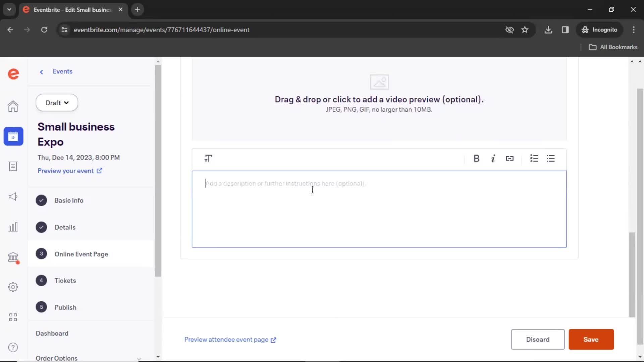
Task: Go back to previous page
Action: pyautogui.click(x=10, y=30)
